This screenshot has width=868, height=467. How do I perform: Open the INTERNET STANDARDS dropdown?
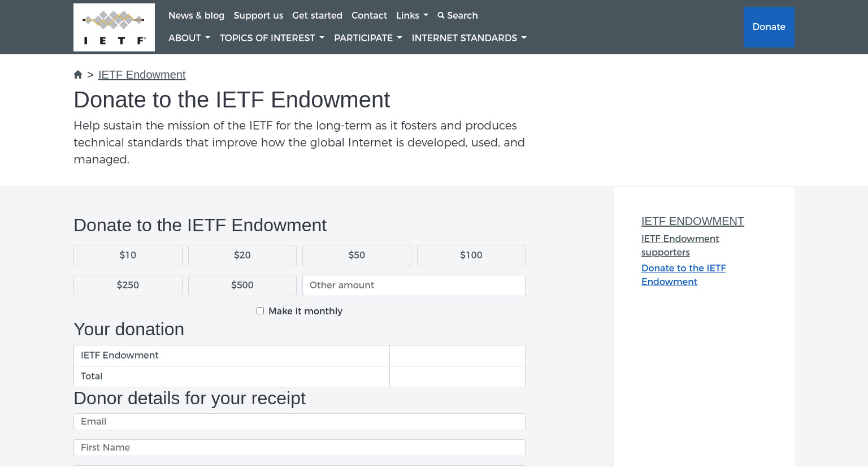click(x=469, y=38)
